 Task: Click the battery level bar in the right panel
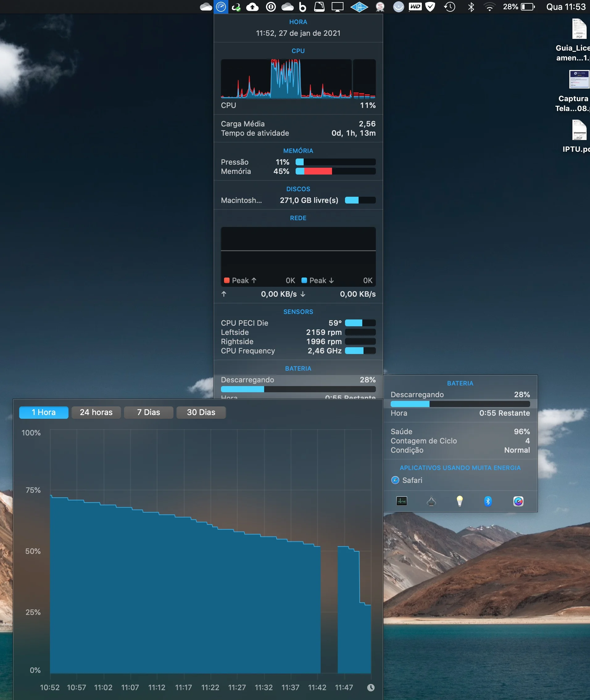460,404
